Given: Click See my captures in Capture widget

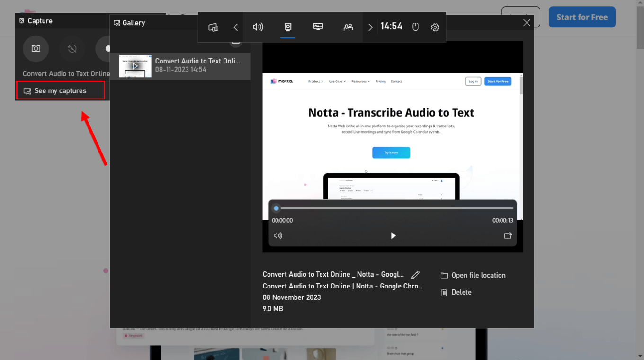Looking at the screenshot, I should 60,90.
